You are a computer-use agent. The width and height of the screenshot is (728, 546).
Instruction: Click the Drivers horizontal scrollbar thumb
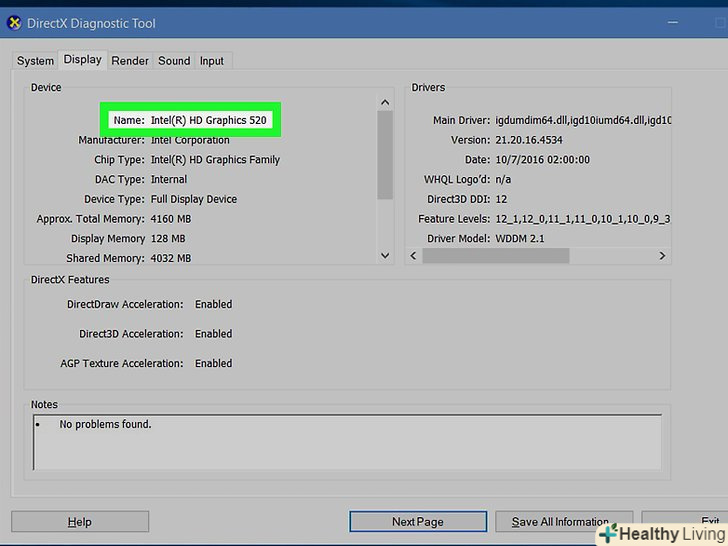495,256
